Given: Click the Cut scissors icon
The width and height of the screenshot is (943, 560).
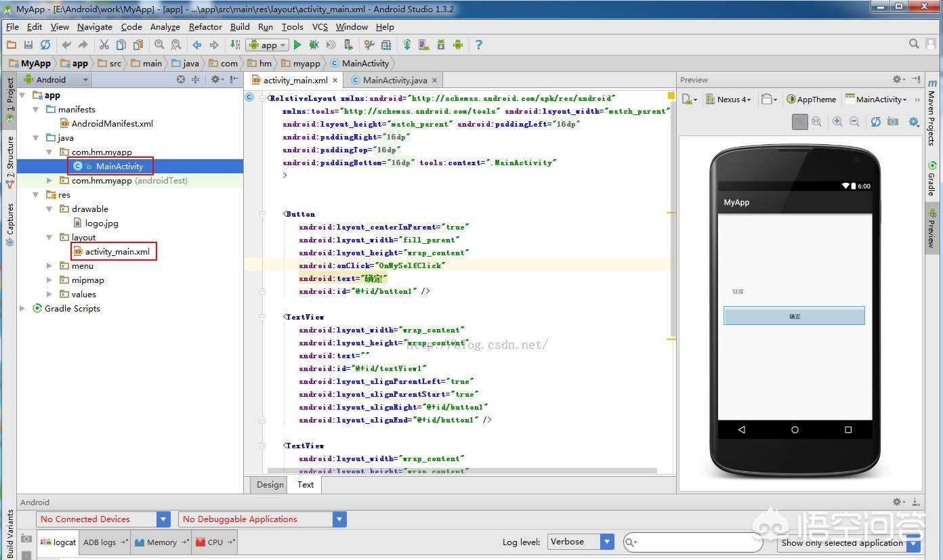Looking at the screenshot, I should 104,45.
